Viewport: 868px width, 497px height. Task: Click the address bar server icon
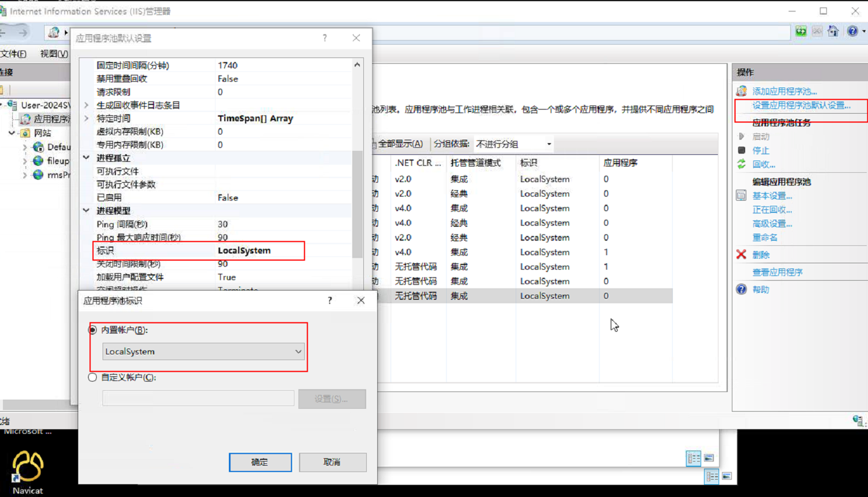(54, 32)
